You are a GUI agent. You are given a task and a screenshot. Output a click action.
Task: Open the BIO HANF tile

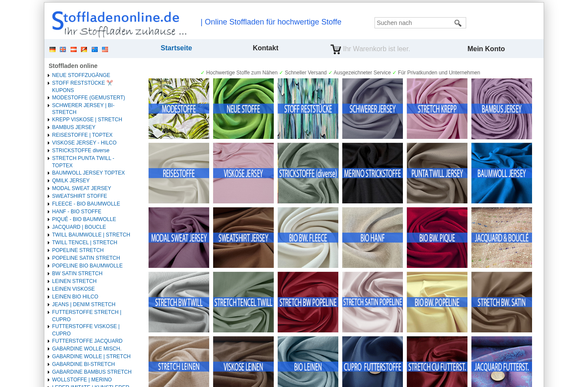point(372,237)
